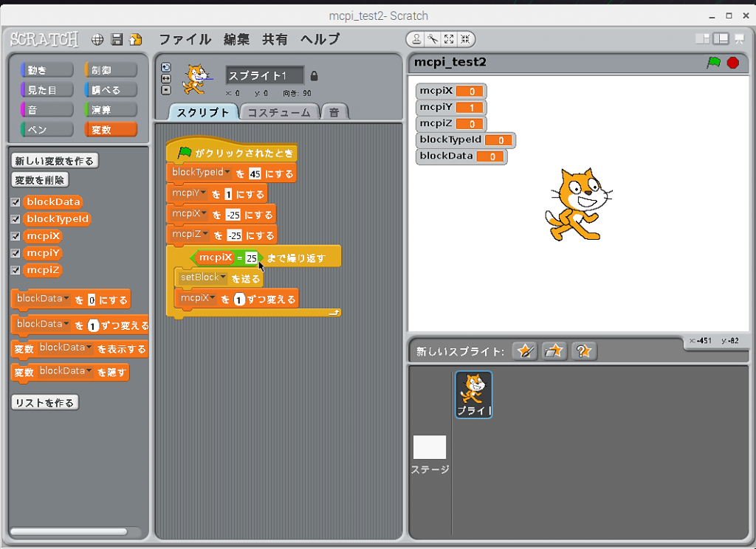Uncheck the blockData variable checkbox
The width and height of the screenshot is (756, 549).
pos(16,202)
